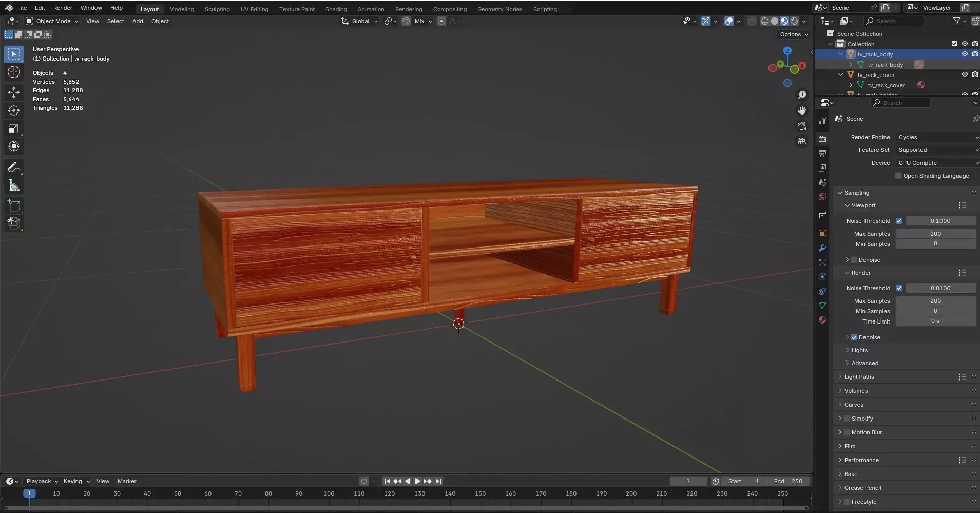Enable the Motion Blur checkbox
Viewport: 980px width, 513px height.
(847, 432)
